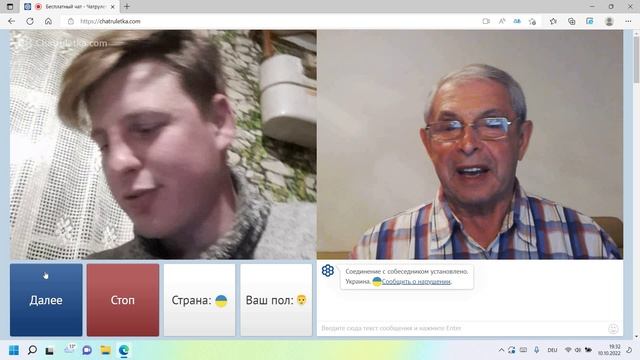The image size is (640, 360).
Task: Open the Ваш пол gender selector
Action: click(276, 300)
